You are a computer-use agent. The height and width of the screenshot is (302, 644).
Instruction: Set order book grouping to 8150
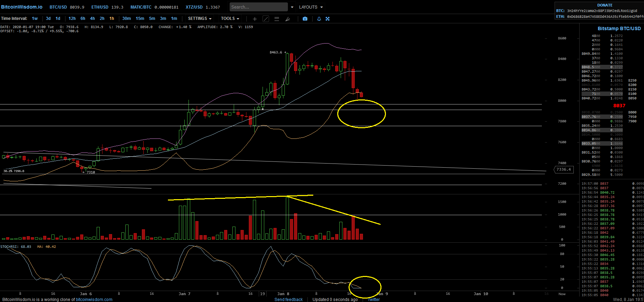(632, 89)
